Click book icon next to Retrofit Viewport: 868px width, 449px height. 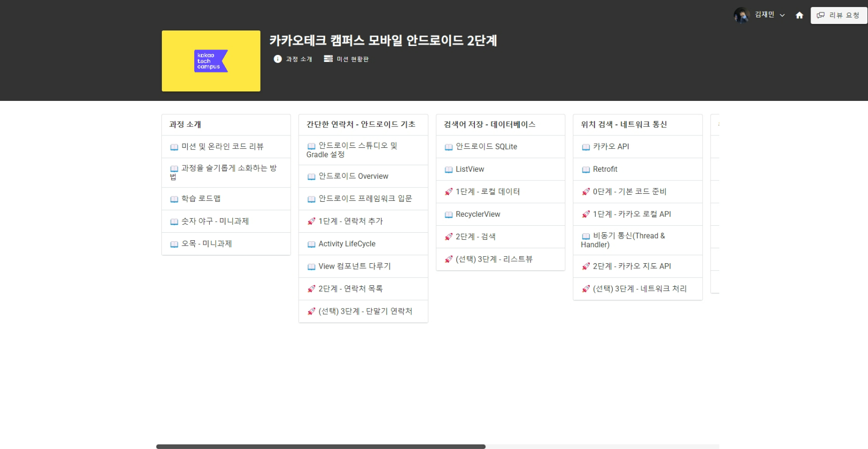[586, 170]
